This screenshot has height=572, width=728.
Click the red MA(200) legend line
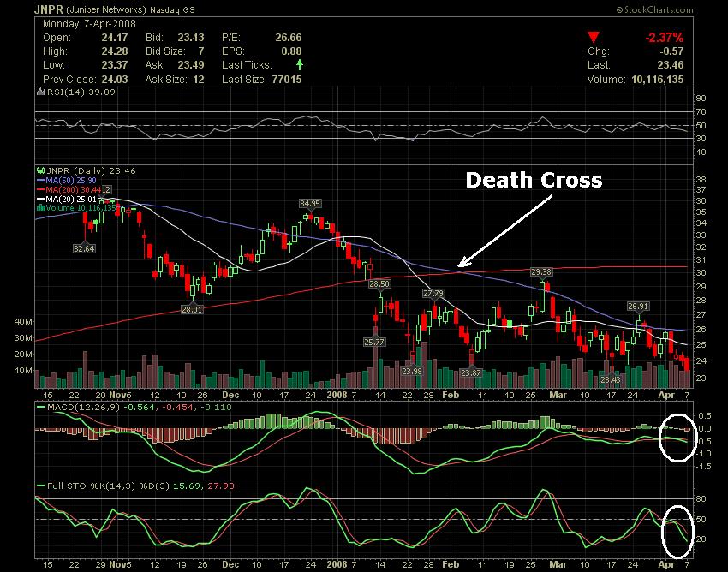(x=41, y=190)
